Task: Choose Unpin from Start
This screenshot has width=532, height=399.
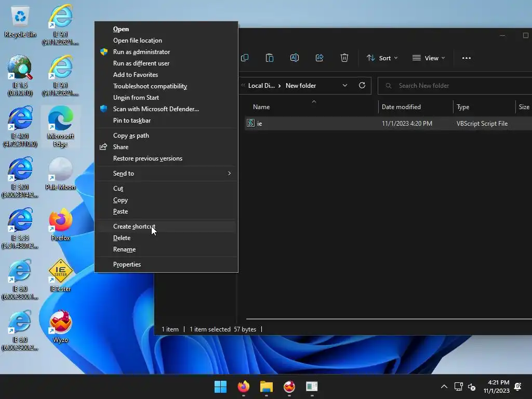Action: click(166, 98)
